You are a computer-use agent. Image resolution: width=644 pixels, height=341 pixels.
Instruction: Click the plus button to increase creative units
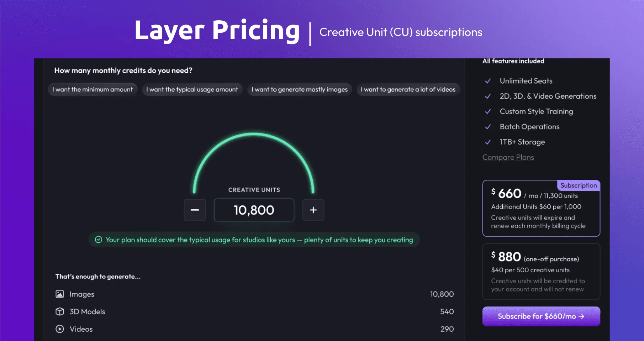pos(313,210)
